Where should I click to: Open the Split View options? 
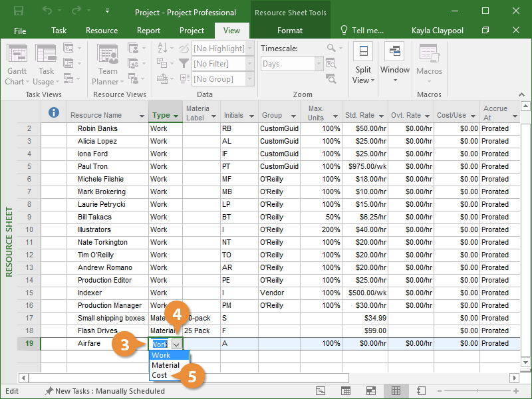coord(363,65)
